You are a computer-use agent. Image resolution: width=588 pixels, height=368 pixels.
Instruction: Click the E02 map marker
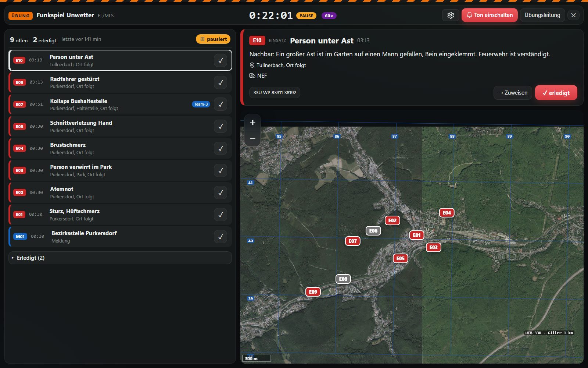(392, 220)
